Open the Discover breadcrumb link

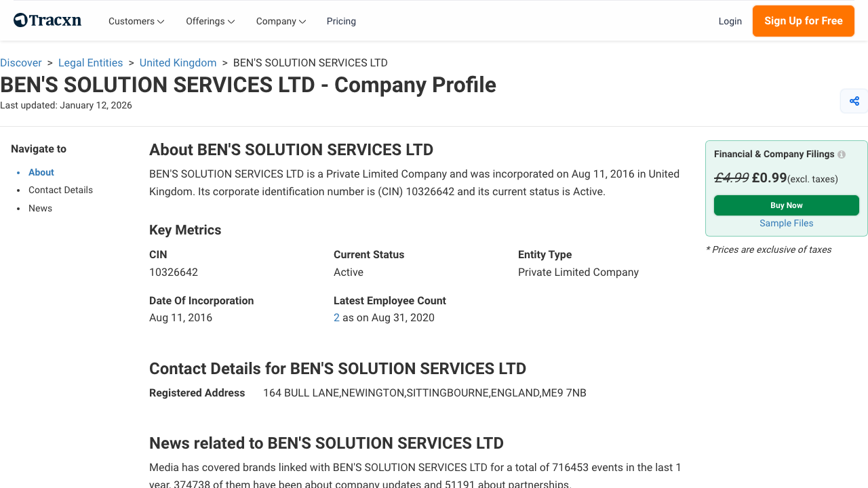pyautogui.click(x=21, y=62)
